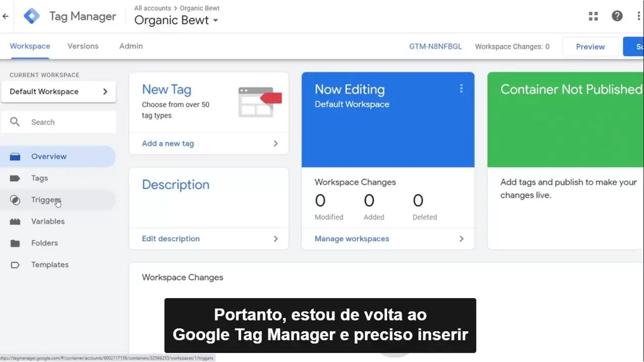Click the CURRENT WORKSPACE label

point(44,75)
